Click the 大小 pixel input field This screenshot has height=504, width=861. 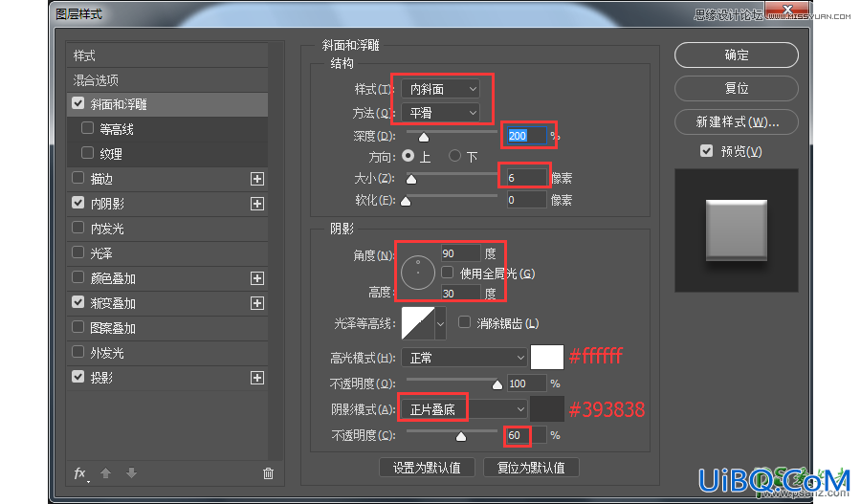526,178
